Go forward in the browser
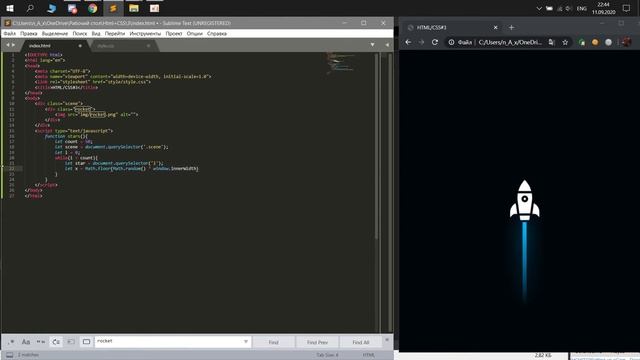640x360 pixels. [421, 42]
